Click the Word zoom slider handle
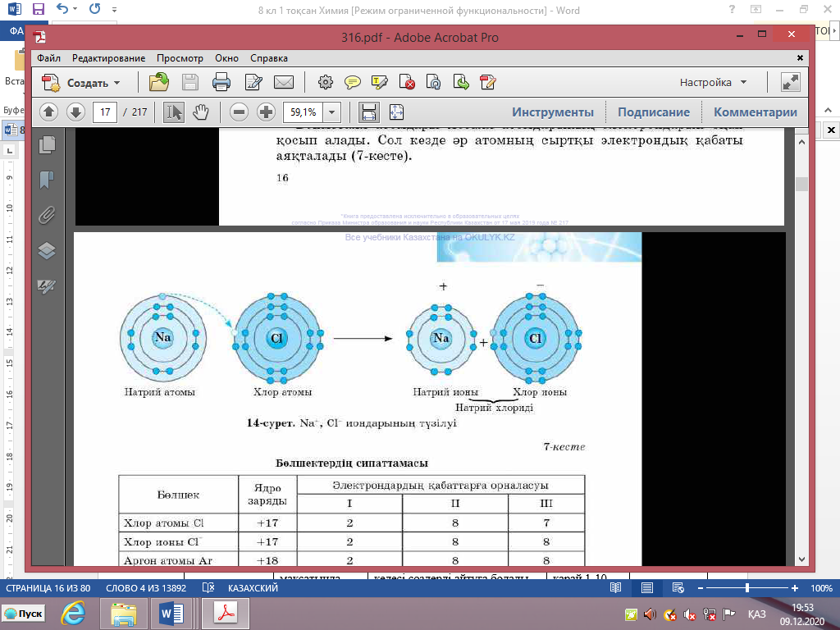This screenshot has height=630, width=840. pyautogui.click(x=746, y=589)
